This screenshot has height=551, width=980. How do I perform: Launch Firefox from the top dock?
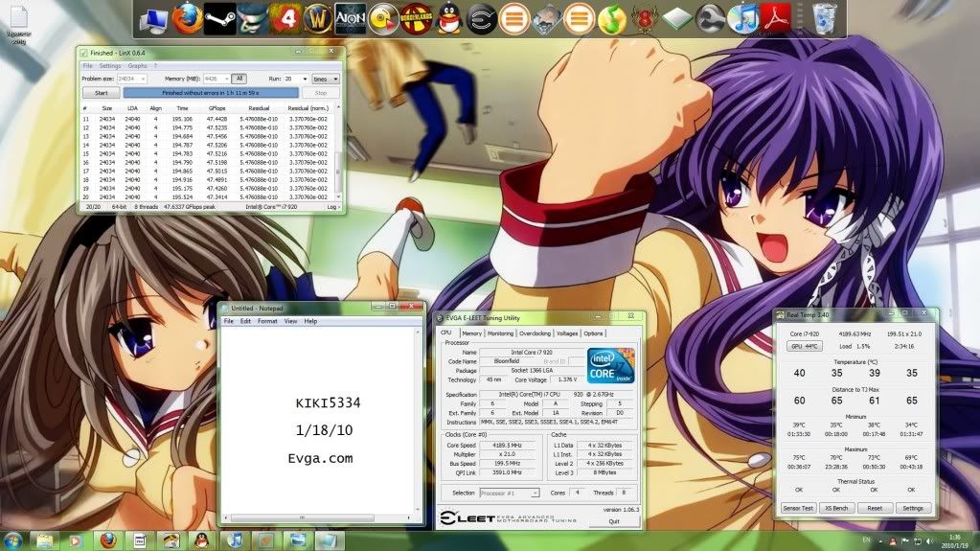coord(189,17)
